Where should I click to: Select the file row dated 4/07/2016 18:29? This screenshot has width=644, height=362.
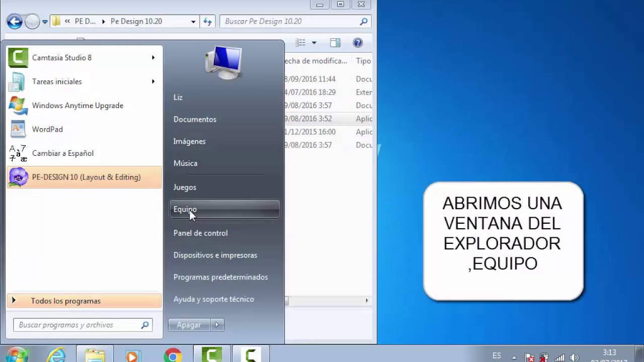pyautogui.click(x=329, y=93)
